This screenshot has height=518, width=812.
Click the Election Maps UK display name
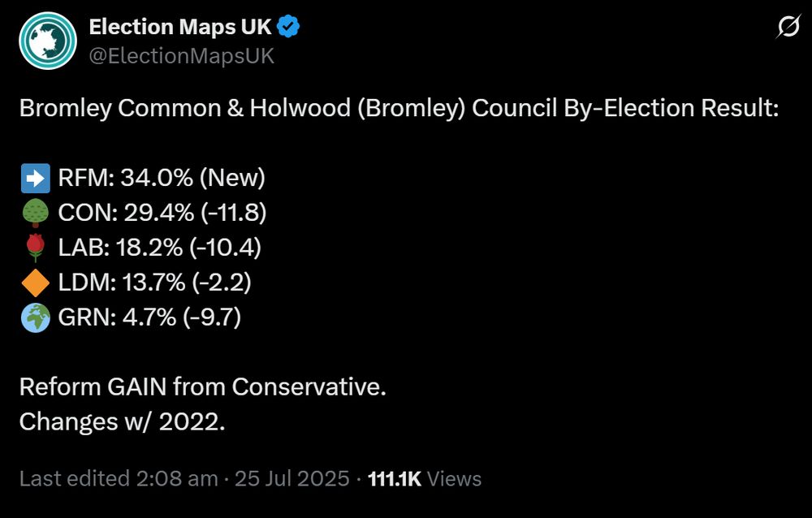pos(180,27)
